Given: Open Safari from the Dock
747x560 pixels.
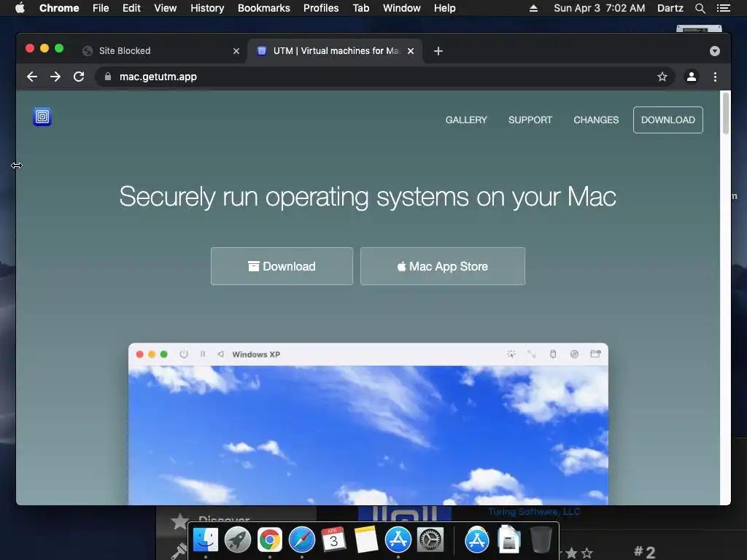Looking at the screenshot, I should [x=301, y=540].
